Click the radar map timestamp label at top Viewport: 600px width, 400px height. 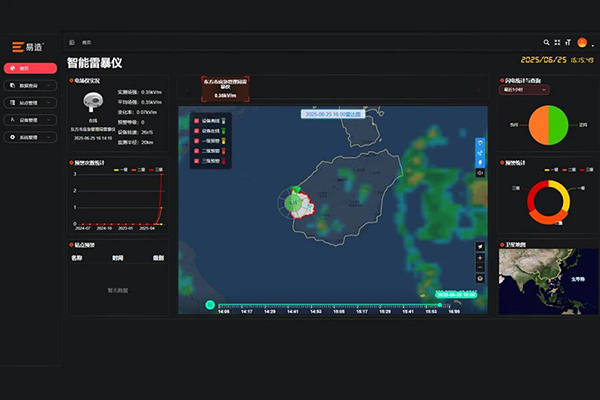tap(333, 114)
